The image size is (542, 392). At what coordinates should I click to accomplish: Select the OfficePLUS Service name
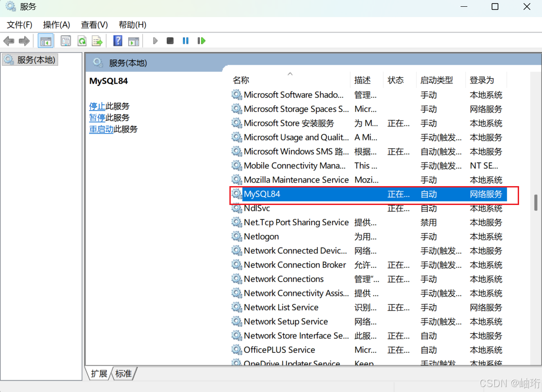pyautogui.click(x=279, y=350)
